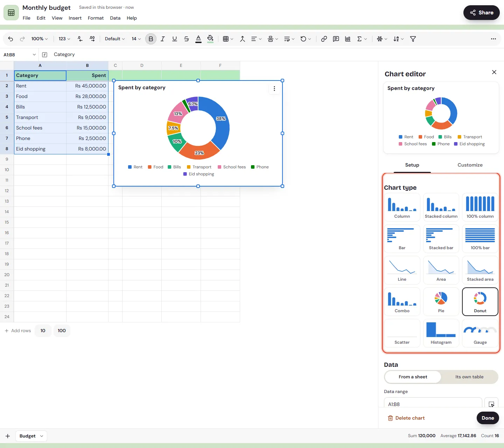Open the Default font dropdown
This screenshot has width=504, height=448.
(x=115, y=39)
